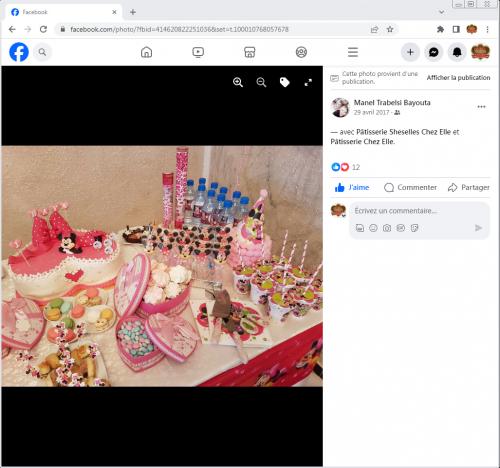Share this page icon in address bar
The height and width of the screenshot is (468, 500).
pos(374,29)
